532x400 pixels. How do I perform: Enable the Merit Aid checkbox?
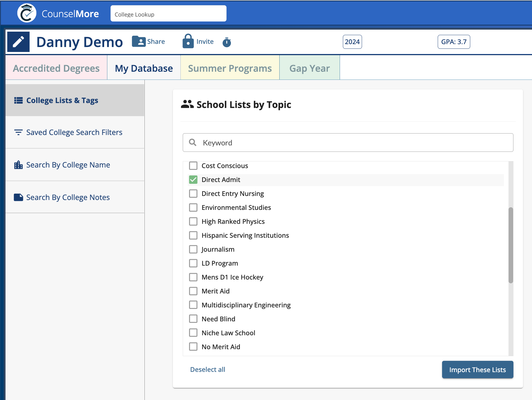pyautogui.click(x=193, y=291)
